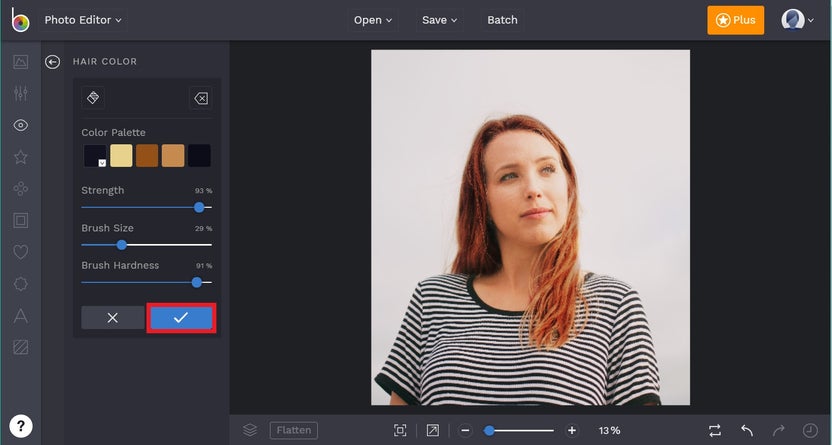Screen dimensions: 832x445
Task: Open the Artsy dots icon
Action: [21, 189]
